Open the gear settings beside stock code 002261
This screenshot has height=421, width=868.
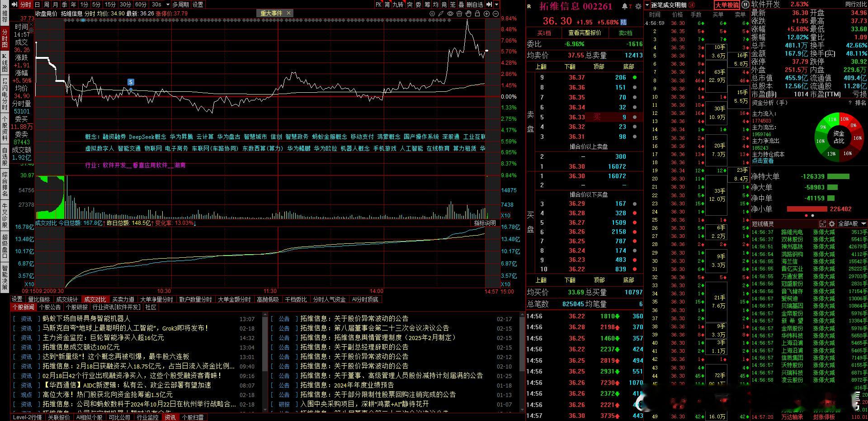tap(638, 6)
